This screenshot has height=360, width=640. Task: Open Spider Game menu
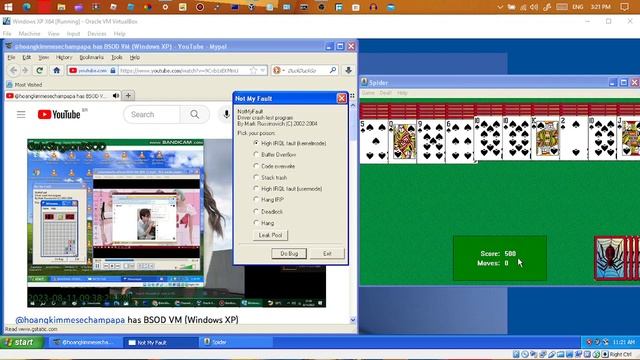(x=368, y=93)
